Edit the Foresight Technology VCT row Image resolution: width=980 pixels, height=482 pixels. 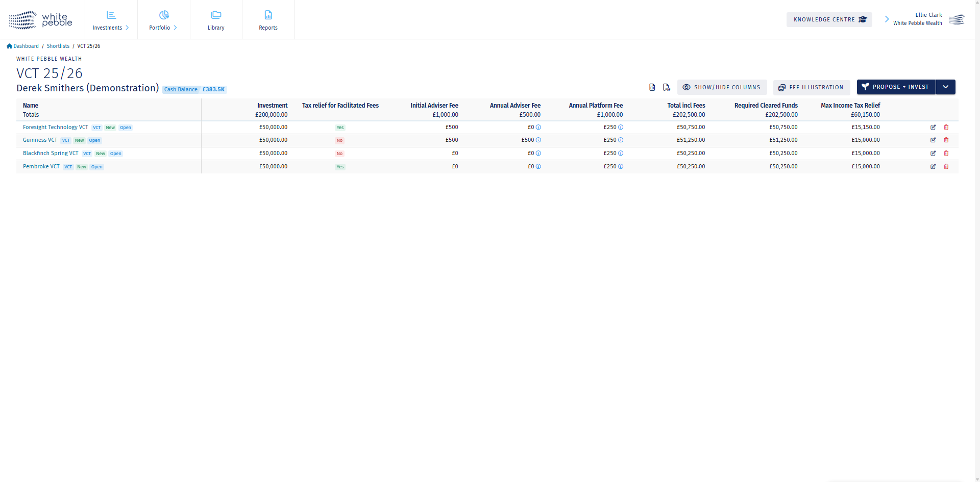pos(933,128)
